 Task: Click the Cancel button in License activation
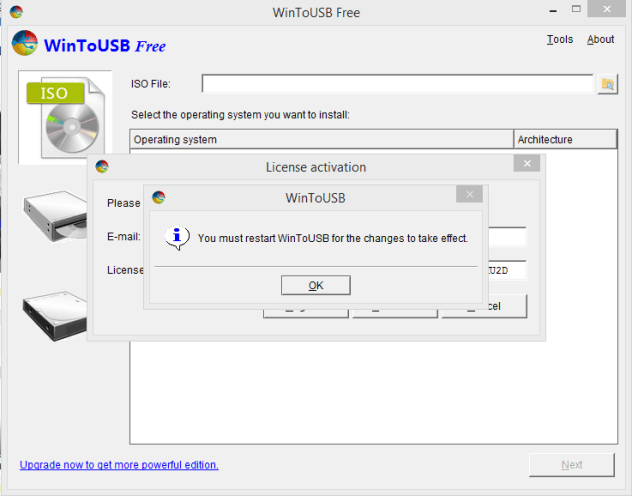click(x=484, y=307)
